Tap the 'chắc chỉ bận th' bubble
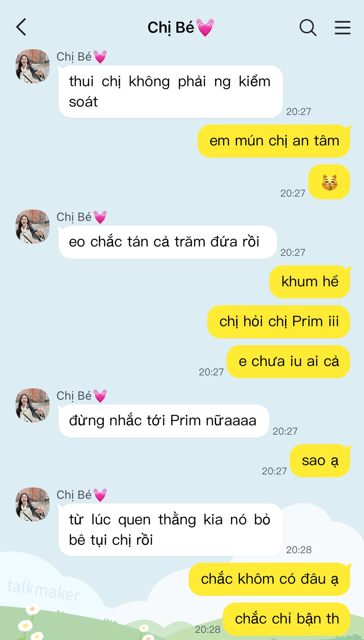This screenshot has width=364, height=640. [286, 619]
